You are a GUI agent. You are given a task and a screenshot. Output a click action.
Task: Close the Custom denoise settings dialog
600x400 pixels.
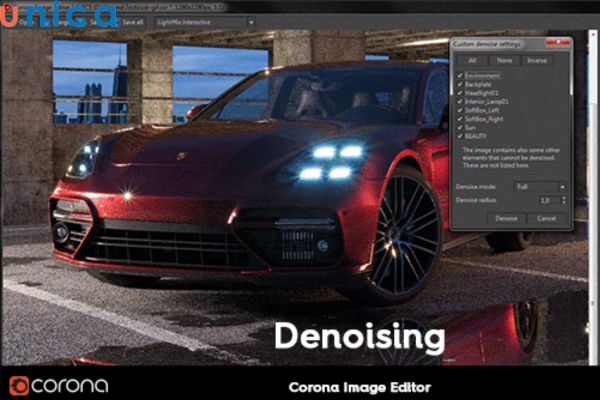[558, 43]
